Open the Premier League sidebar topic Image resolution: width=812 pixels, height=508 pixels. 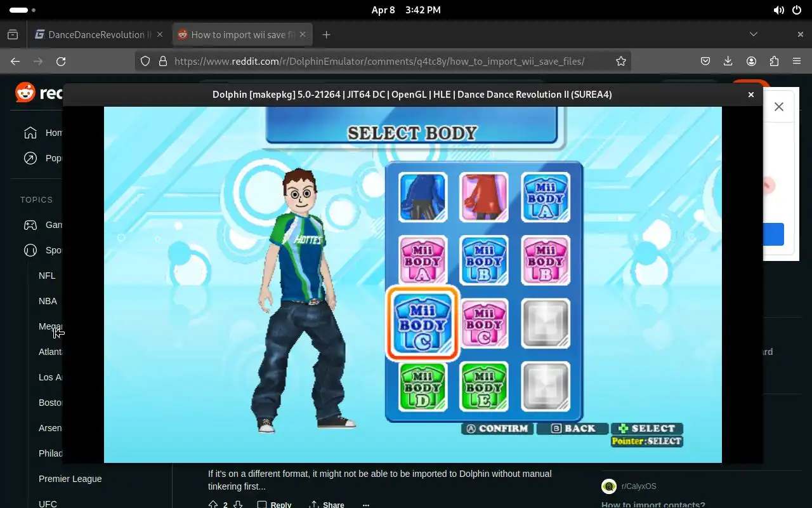pos(70,479)
